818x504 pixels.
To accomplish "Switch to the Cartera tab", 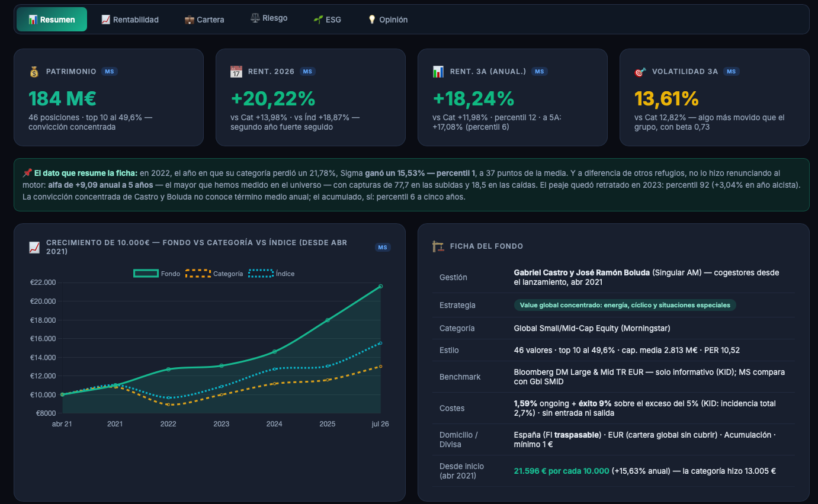I will click(204, 20).
